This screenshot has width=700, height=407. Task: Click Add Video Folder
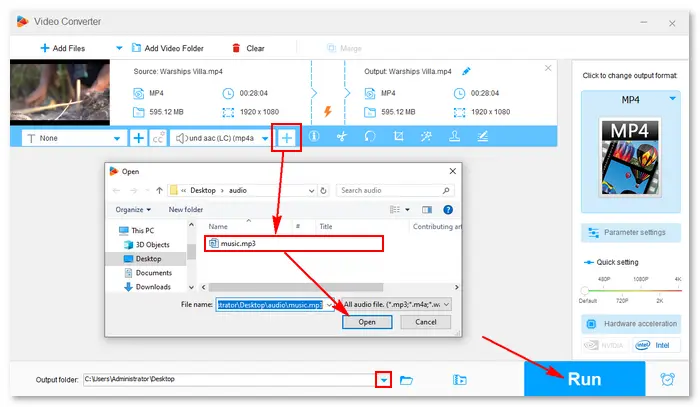coord(168,48)
